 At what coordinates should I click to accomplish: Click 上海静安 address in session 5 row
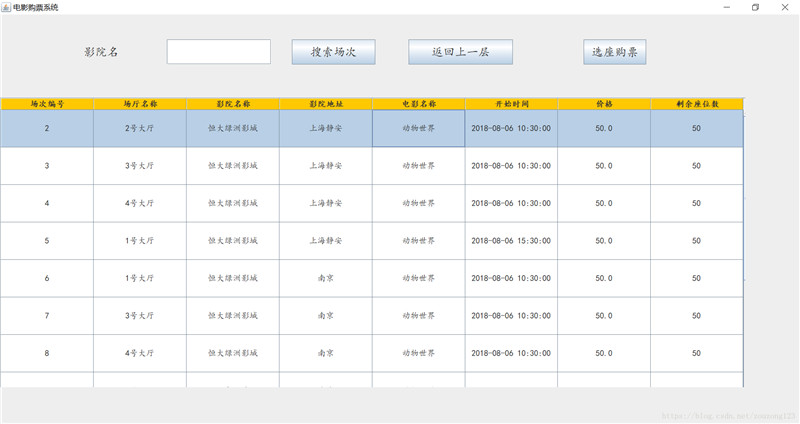pyautogui.click(x=326, y=241)
